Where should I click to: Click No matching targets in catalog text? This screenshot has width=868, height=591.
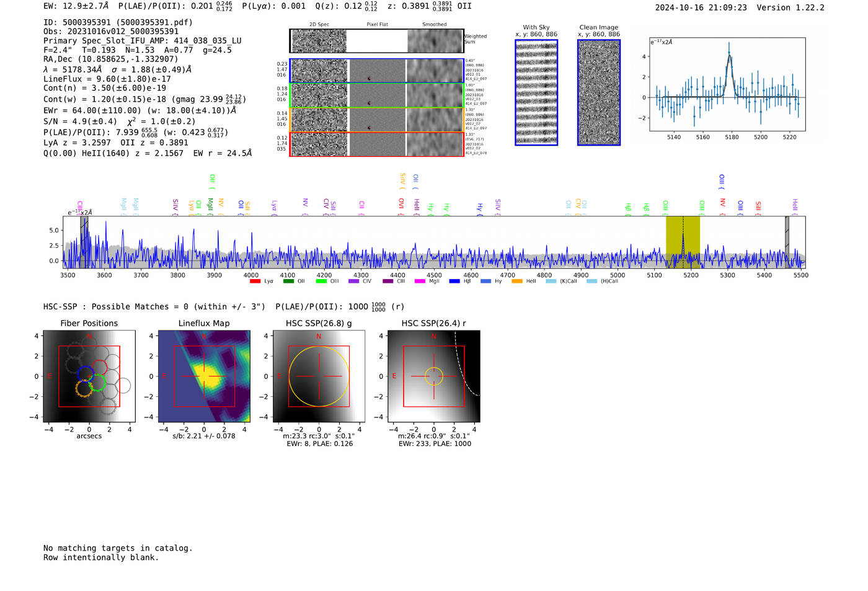[x=118, y=548]
